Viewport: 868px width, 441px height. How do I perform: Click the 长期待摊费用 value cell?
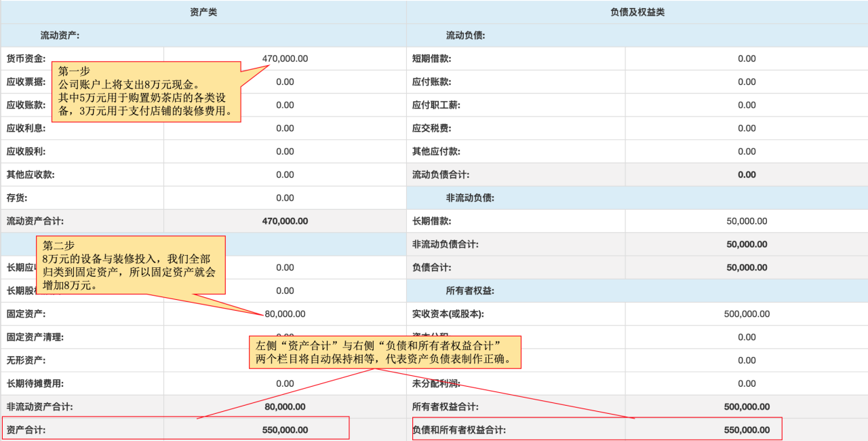click(285, 384)
